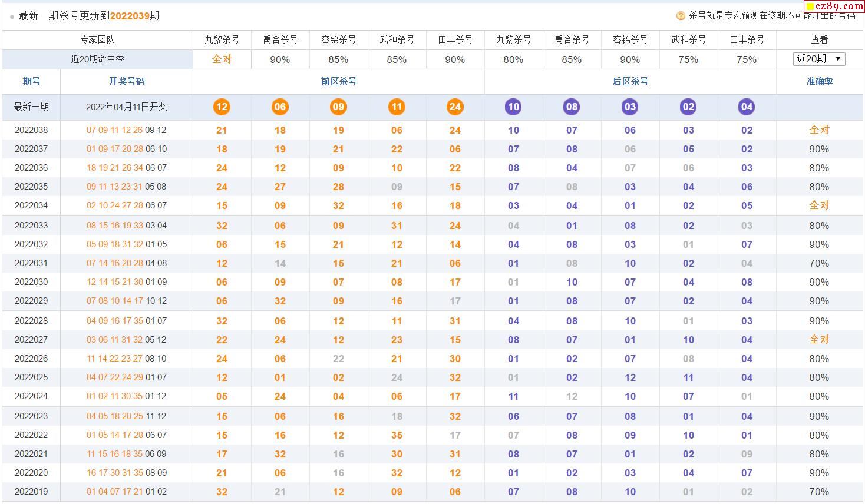The image size is (865, 504).
Task: Open the 近20期 dropdown selector
Action: [x=819, y=59]
